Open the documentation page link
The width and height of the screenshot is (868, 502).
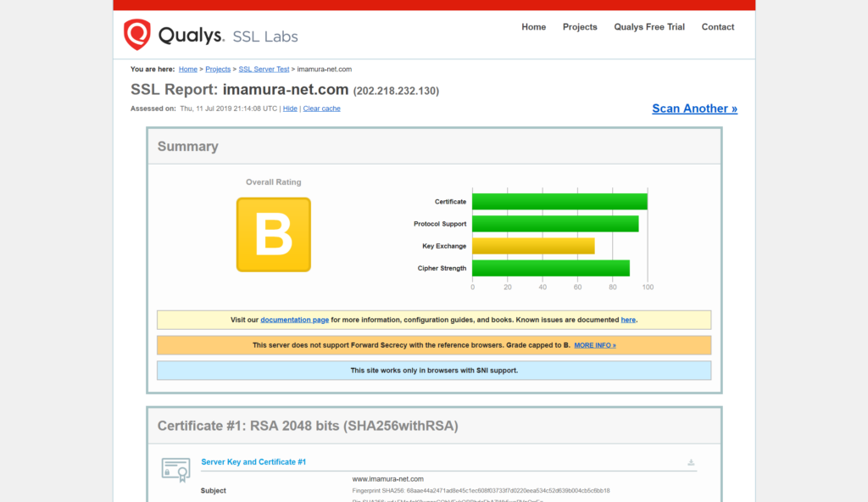(x=294, y=320)
